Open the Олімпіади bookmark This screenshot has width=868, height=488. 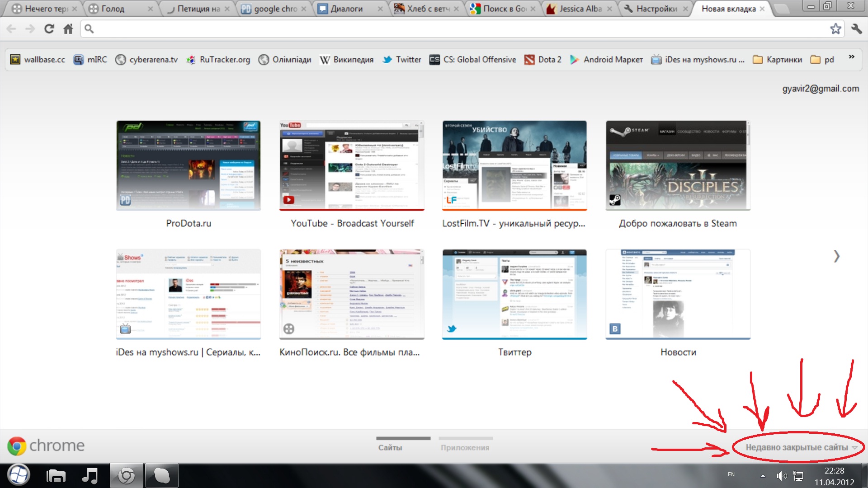[285, 60]
